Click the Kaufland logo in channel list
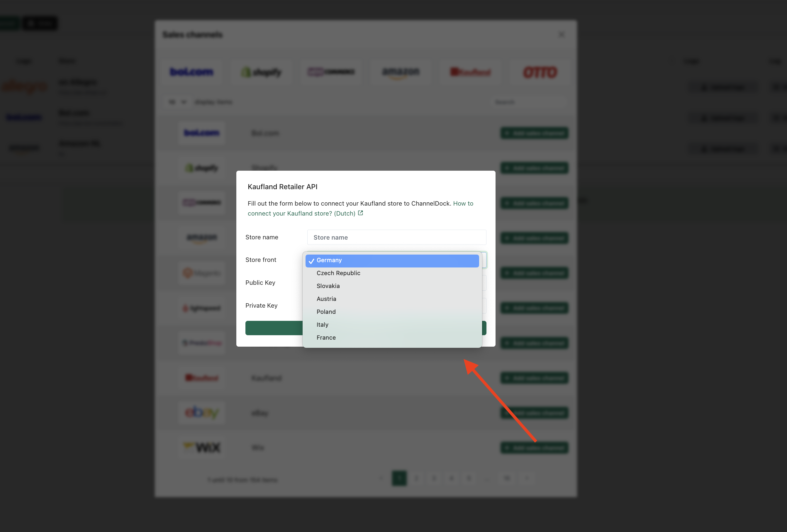The width and height of the screenshot is (787, 532). click(x=201, y=377)
